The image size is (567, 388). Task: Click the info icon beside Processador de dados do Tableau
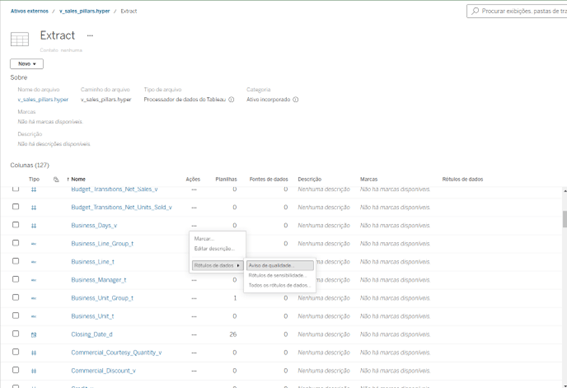click(x=231, y=99)
